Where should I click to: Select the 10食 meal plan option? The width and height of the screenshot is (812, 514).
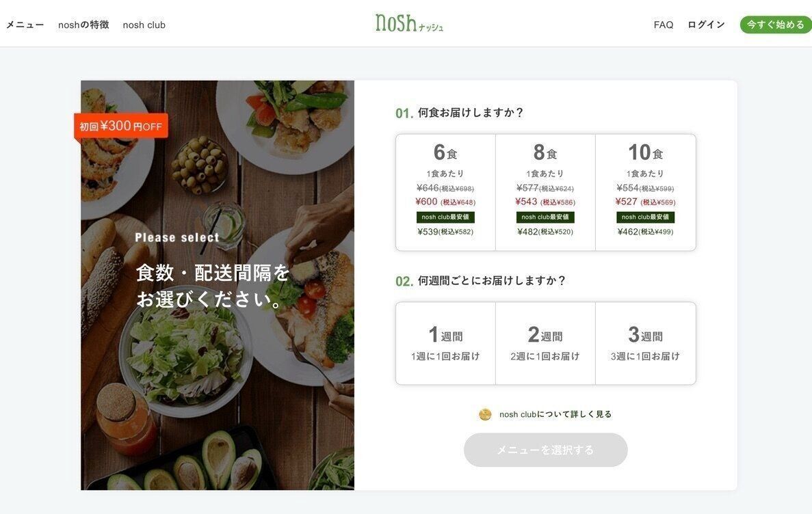coord(646,193)
